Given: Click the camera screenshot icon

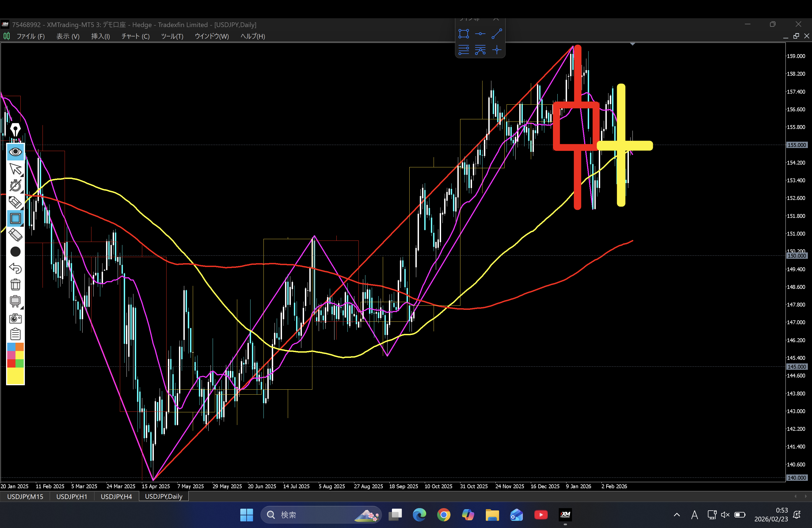Looking at the screenshot, I should 15,318.
